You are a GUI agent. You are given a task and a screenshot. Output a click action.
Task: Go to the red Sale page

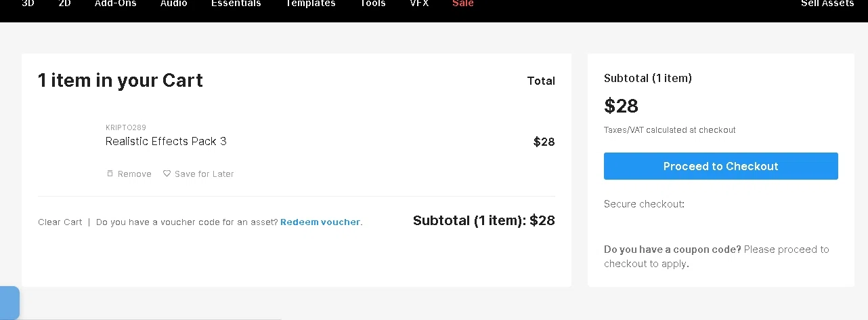click(463, 4)
